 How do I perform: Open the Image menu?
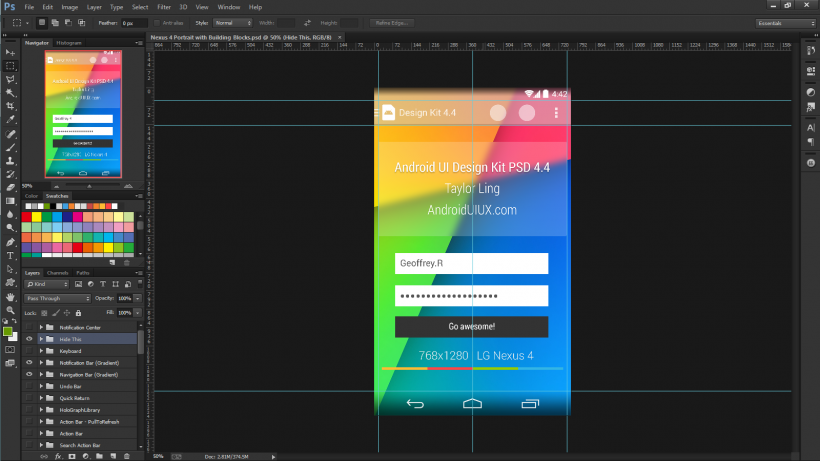70,7
